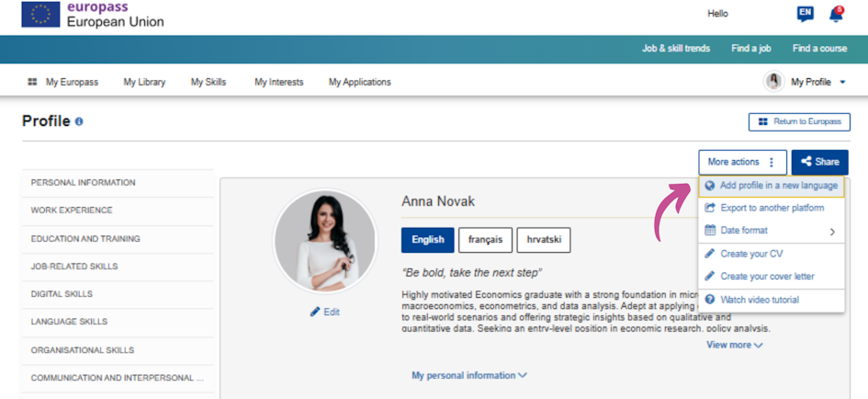Click the question mark icon for the video tutorial
Viewport: 868px width, 399px height.
coord(710,300)
